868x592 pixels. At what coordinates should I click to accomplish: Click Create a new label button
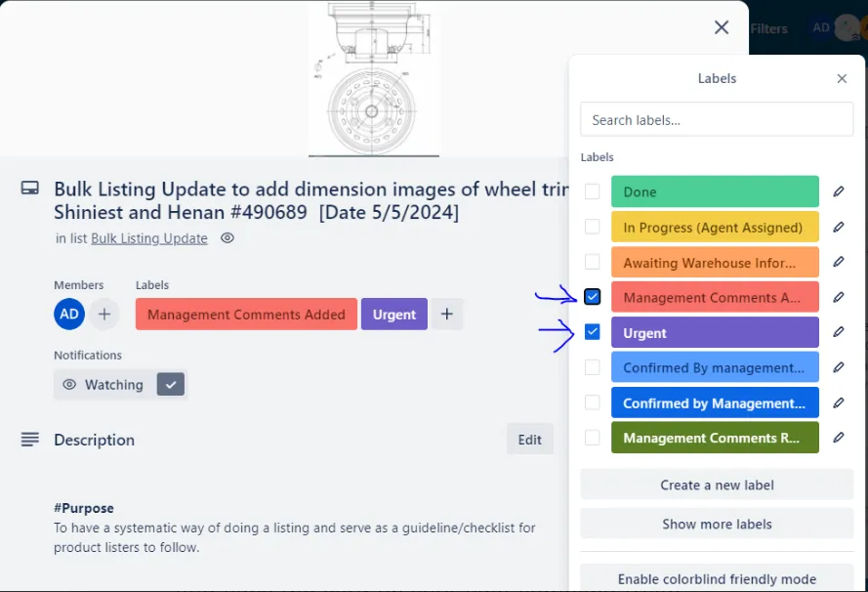[717, 486]
